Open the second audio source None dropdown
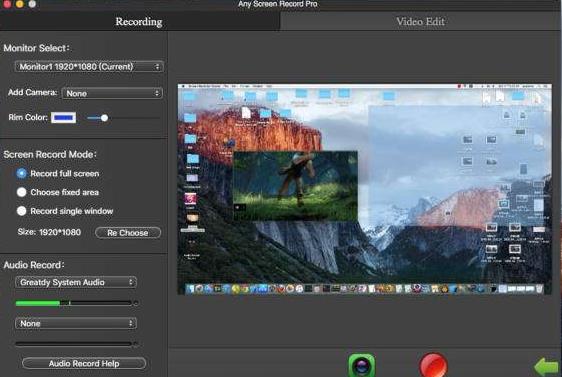Image resolution: width=562 pixels, height=377 pixels. [x=76, y=324]
